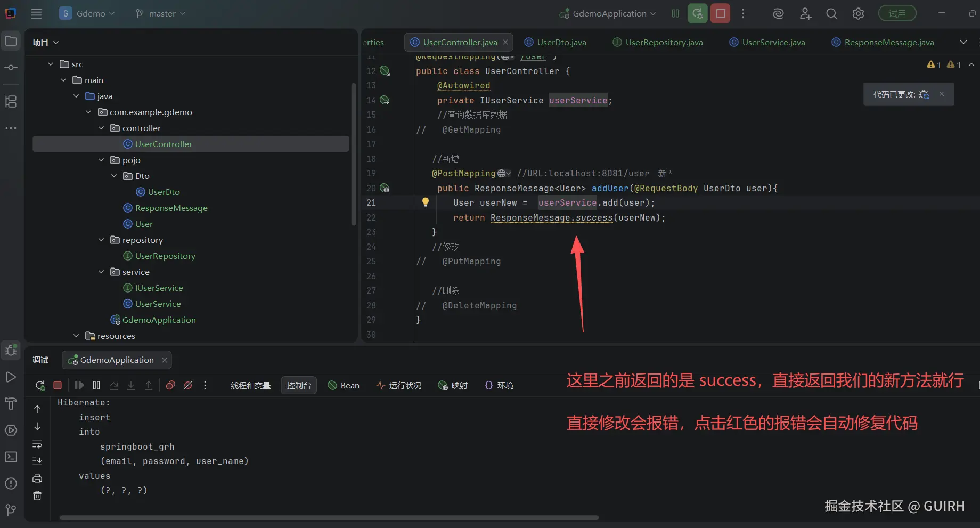Open the 运行状况 health tab
Image resolution: width=980 pixels, height=528 pixels.
point(398,385)
